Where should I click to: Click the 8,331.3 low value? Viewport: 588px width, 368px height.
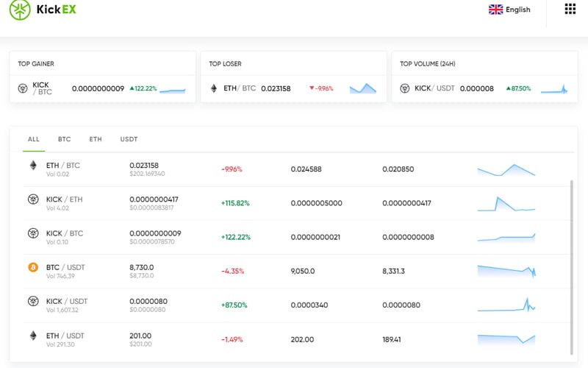point(393,271)
